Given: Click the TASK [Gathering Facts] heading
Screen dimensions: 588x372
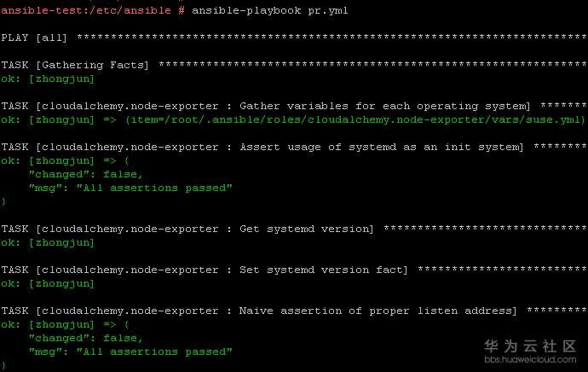Looking at the screenshot, I should (x=76, y=65).
